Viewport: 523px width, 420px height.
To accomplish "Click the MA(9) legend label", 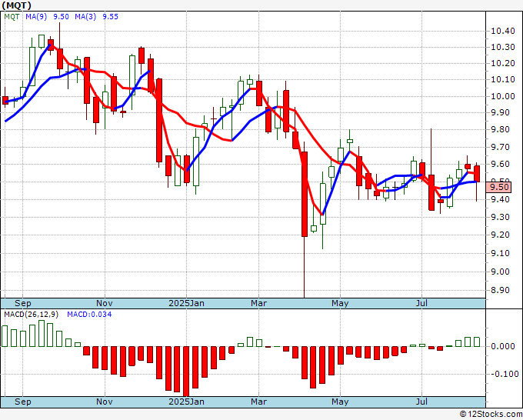I will [36, 17].
